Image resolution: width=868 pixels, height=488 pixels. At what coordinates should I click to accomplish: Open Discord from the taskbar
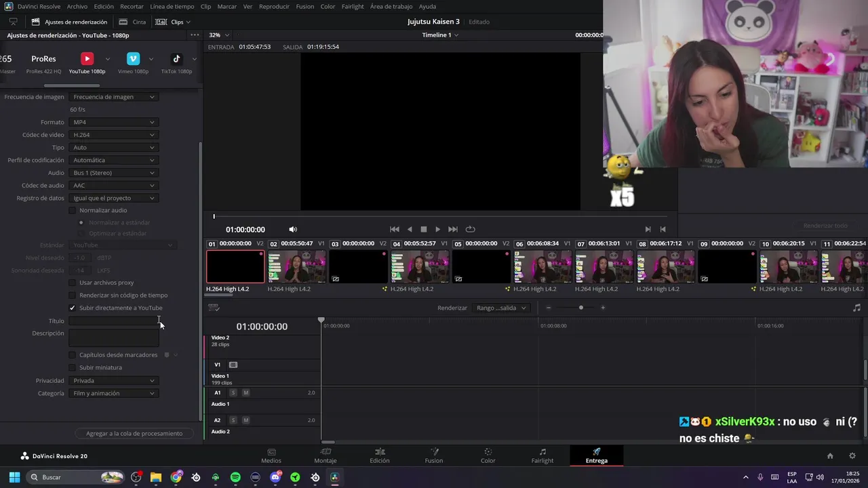click(275, 477)
